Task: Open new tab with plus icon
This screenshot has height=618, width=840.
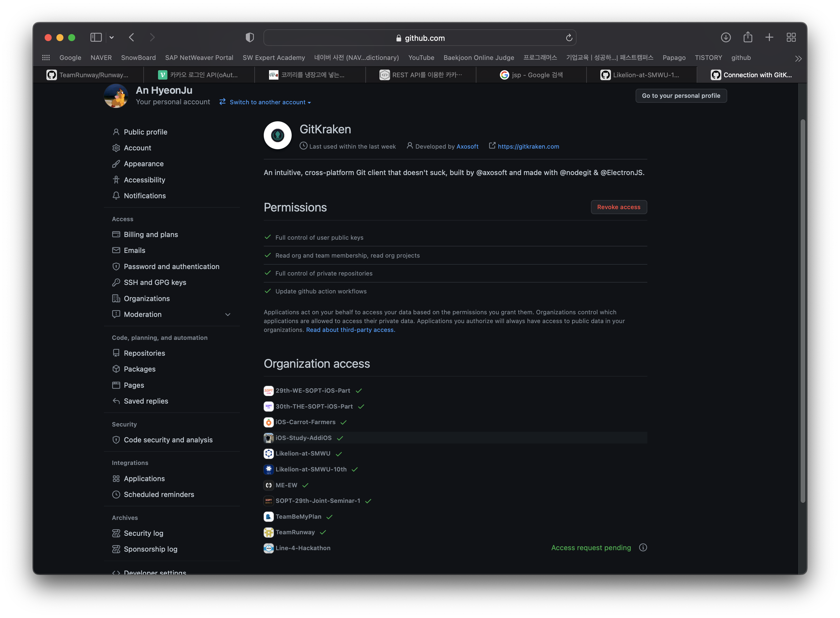Action: pyautogui.click(x=769, y=37)
